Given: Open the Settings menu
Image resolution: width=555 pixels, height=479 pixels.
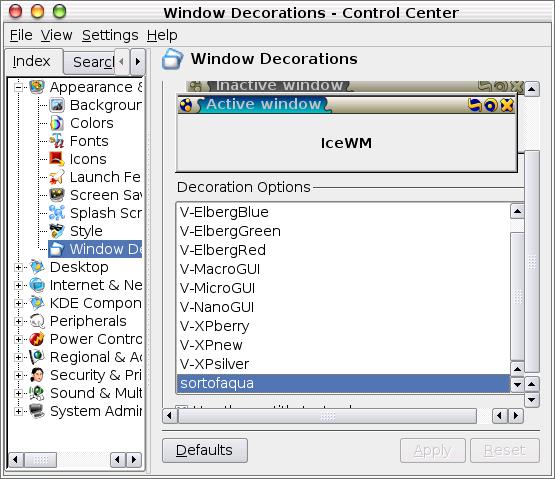Looking at the screenshot, I should point(110,35).
